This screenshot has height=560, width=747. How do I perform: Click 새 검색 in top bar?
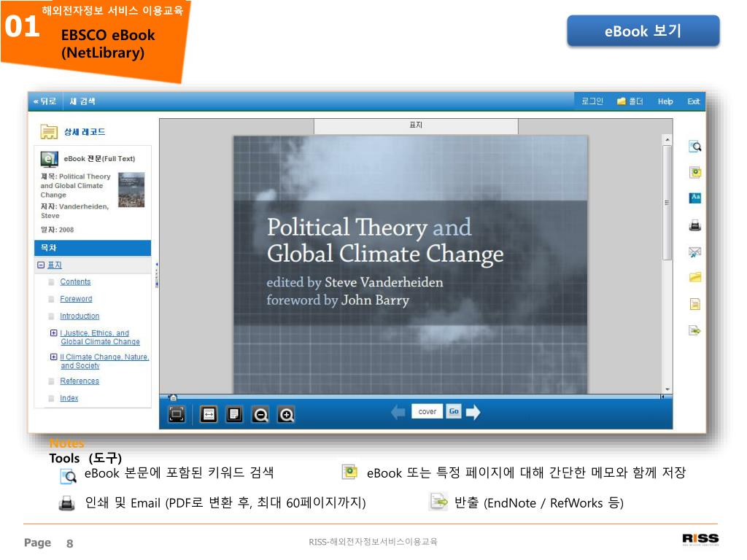click(x=82, y=101)
